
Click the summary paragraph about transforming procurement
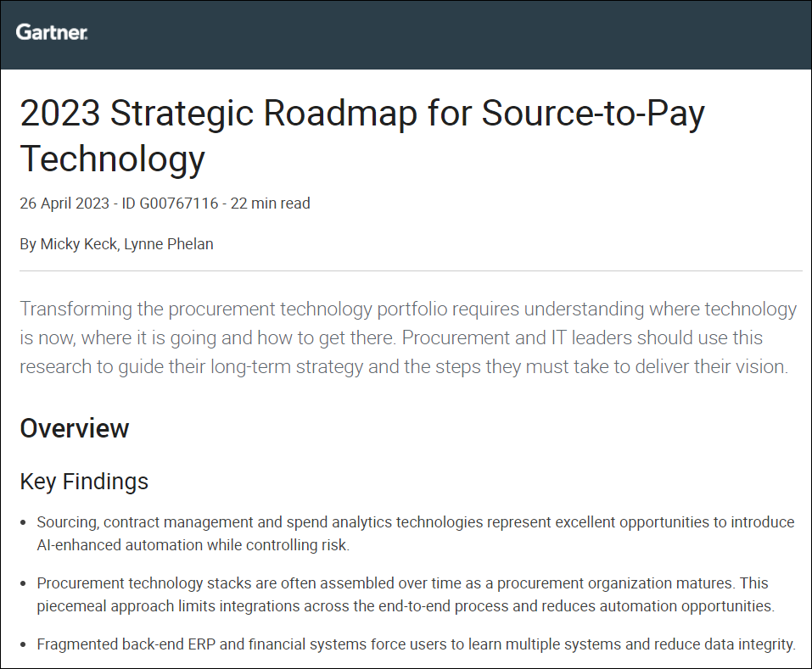coord(408,337)
